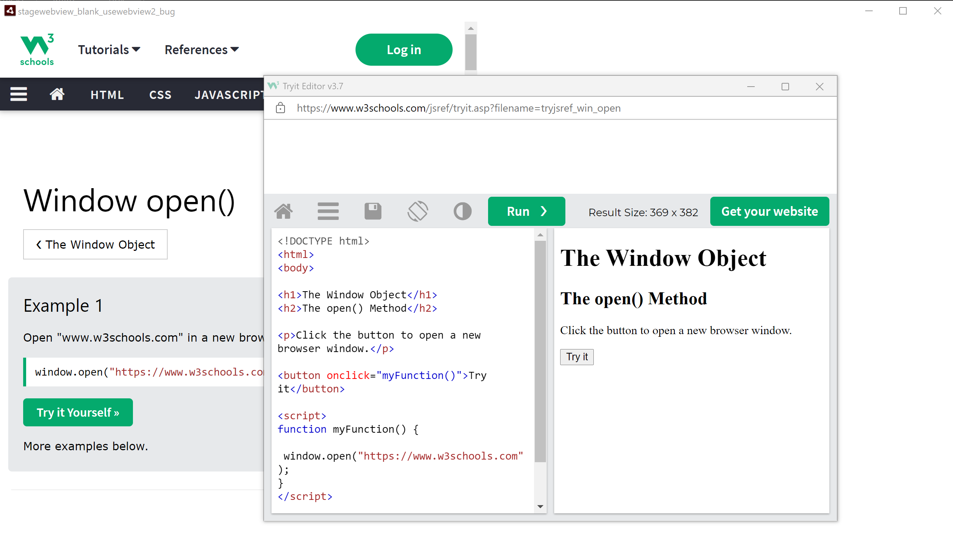Screen dimensions: 953x560
Task: Minimize the stagewebview main window
Action: click(x=869, y=10)
